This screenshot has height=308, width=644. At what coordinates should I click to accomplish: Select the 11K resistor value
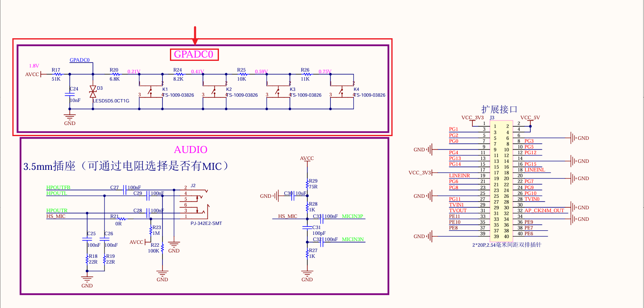[x=305, y=79]
